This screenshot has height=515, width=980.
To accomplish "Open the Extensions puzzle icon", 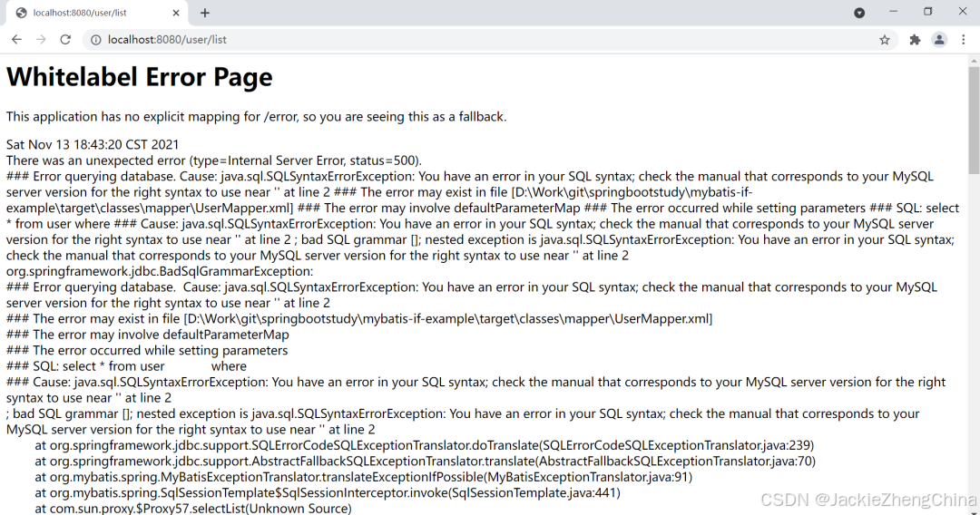I will 915,40.
